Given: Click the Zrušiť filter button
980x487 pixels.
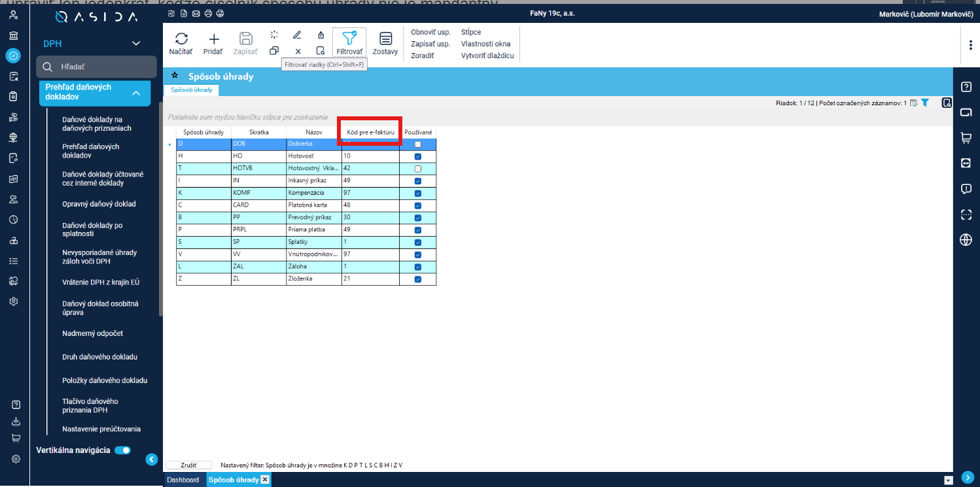Looking at the screenshot, I should point(188,465).
